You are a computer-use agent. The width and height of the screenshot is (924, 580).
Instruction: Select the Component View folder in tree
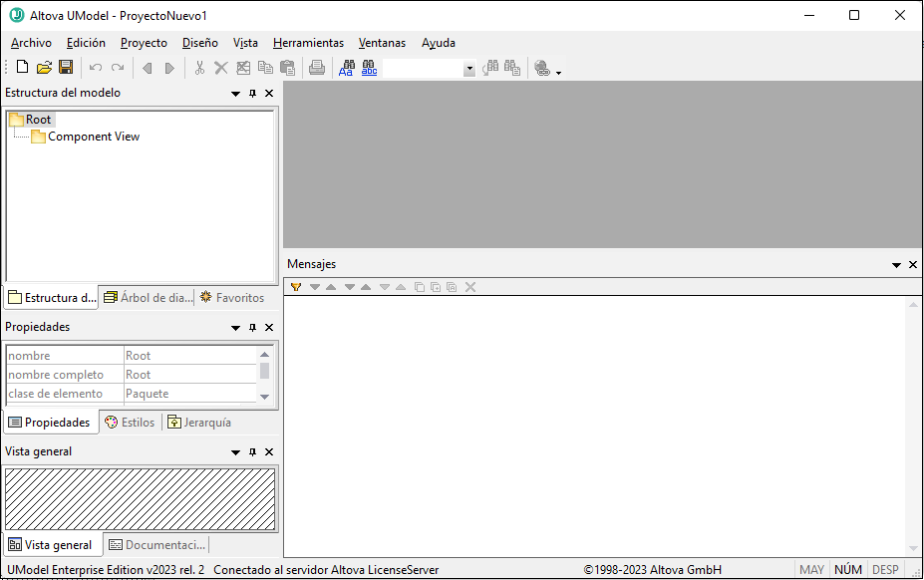tap(93, 137)
